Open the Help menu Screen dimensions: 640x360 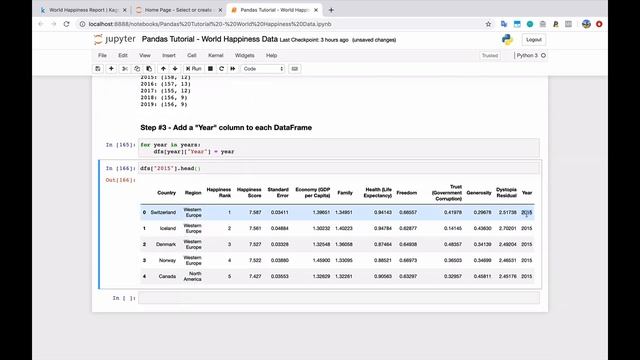(x=271, y=56)
